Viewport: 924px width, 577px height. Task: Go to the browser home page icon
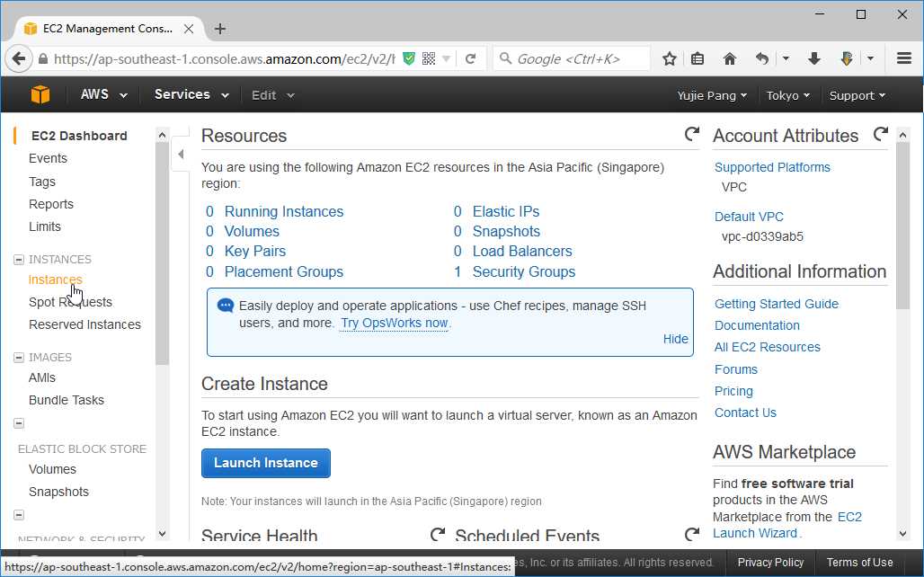[730, 59]
